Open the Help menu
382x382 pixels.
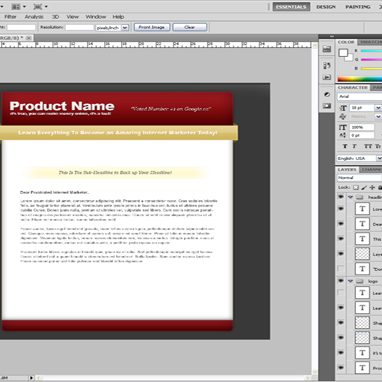[118, 17]
